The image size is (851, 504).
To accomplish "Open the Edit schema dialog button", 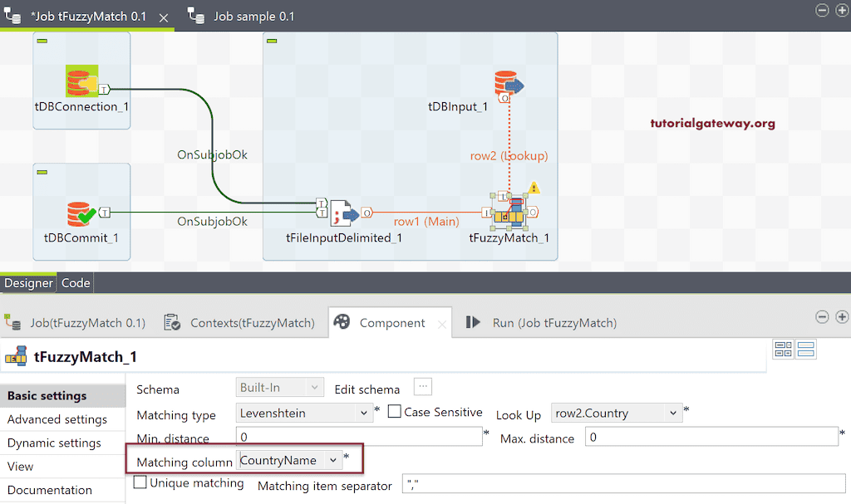I will tap(422, 388).
